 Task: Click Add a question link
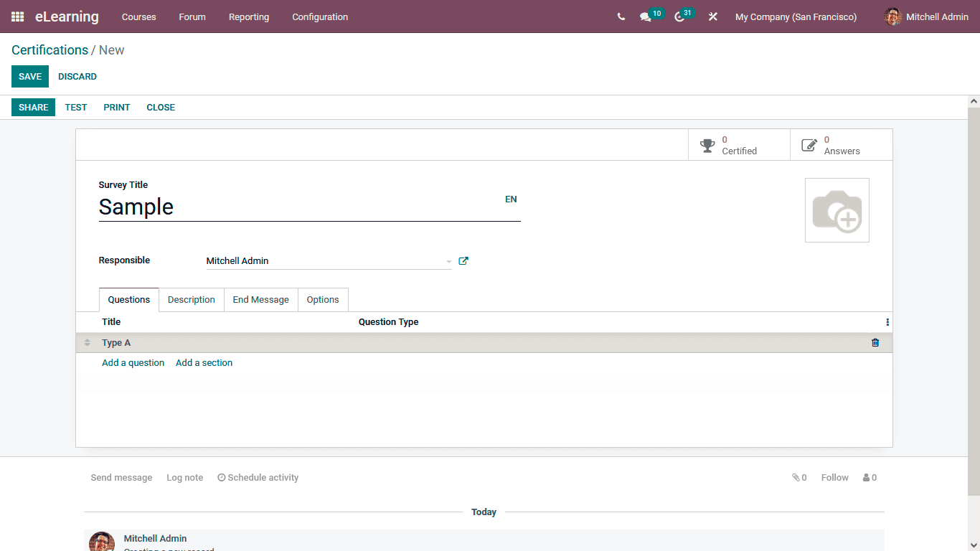pos(133,362)
